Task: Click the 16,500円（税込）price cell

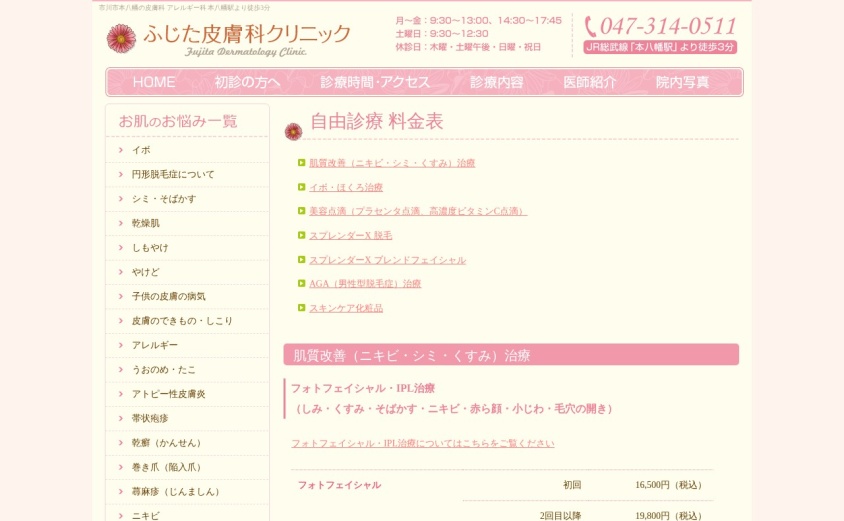Action: coord(668,485)
